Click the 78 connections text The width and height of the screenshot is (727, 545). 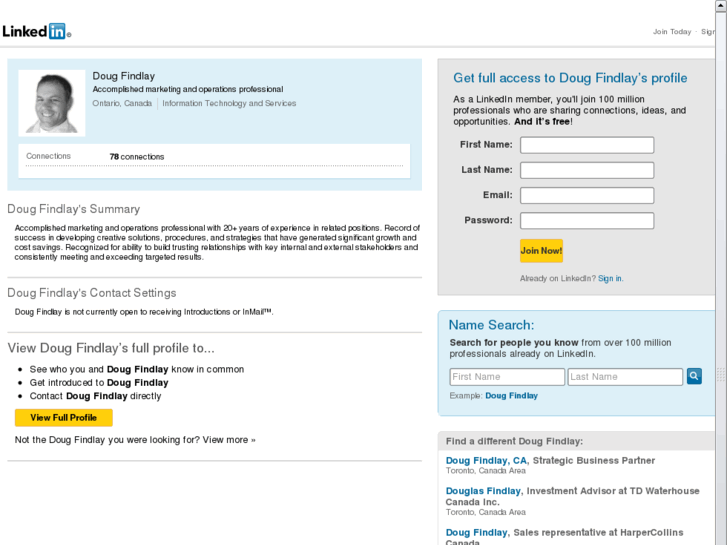point(137,157)
